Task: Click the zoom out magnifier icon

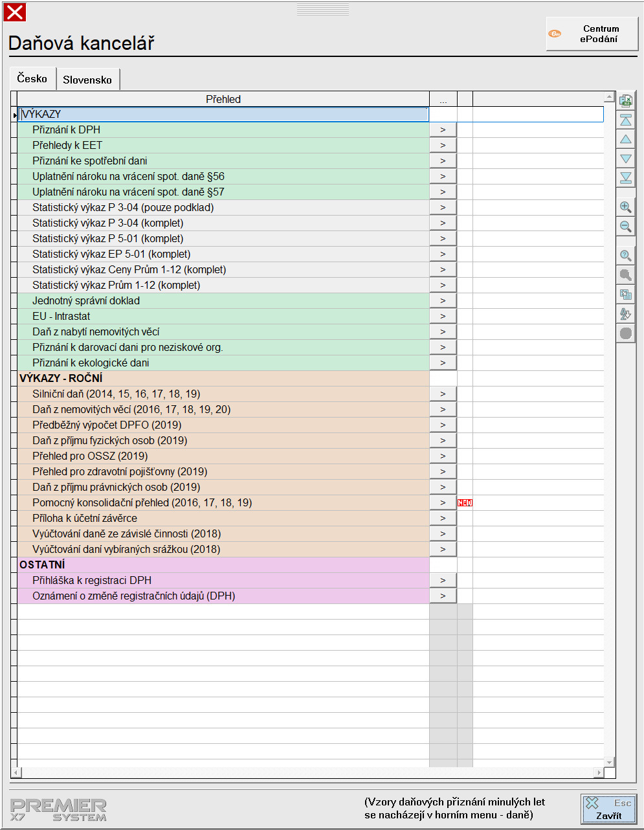Action: pyautogui.click(x=625, y=227)
